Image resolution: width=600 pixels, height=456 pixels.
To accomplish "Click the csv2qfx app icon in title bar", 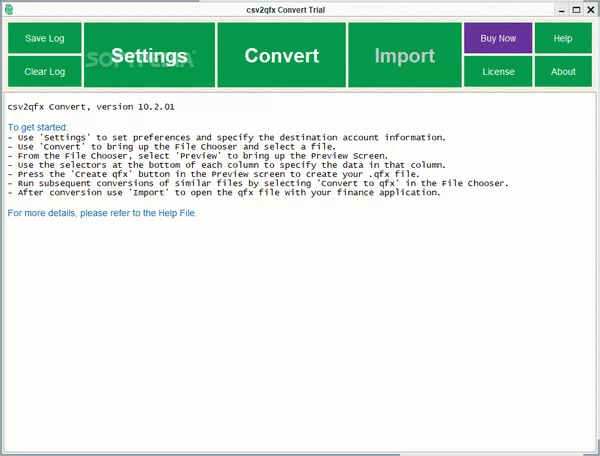I will point(8,10).
